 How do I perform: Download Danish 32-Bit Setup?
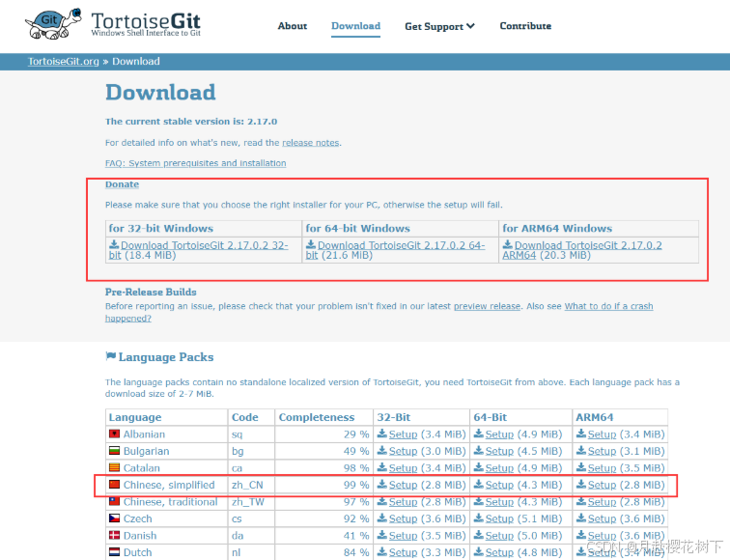(403, 536)
